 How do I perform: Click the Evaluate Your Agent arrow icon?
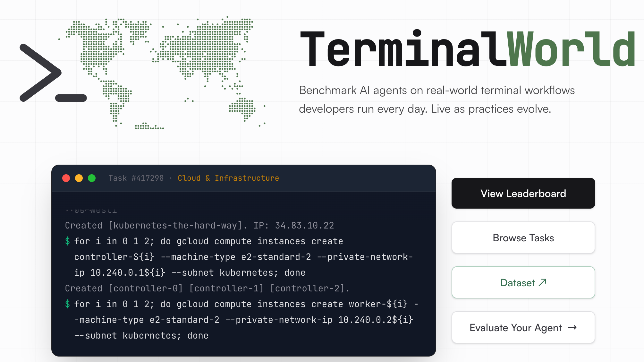[x=572, y=328]
